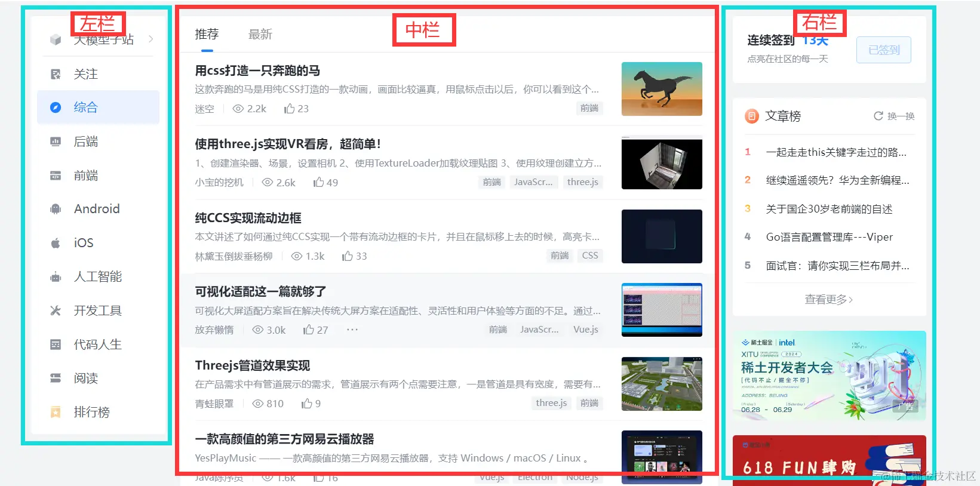
Task: Click the 3D city pipeline thumbnail
Action: point(662,384)
